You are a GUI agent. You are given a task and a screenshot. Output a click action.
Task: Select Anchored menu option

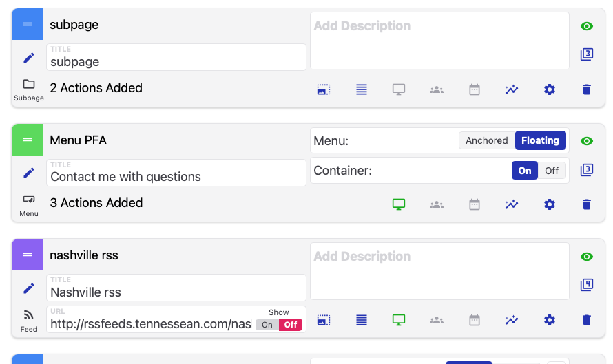pyautogui.click(x=486, y=140)
